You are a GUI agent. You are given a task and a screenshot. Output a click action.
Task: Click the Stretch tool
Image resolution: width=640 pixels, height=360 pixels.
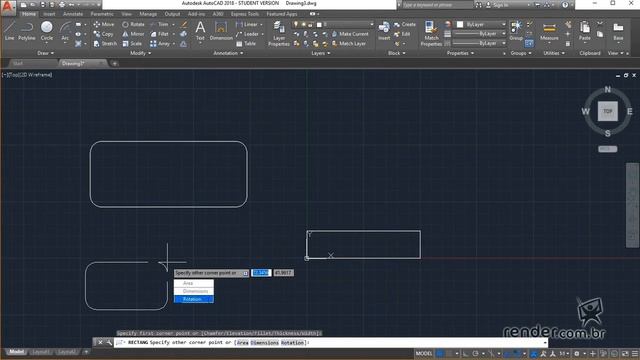point(105,44)
